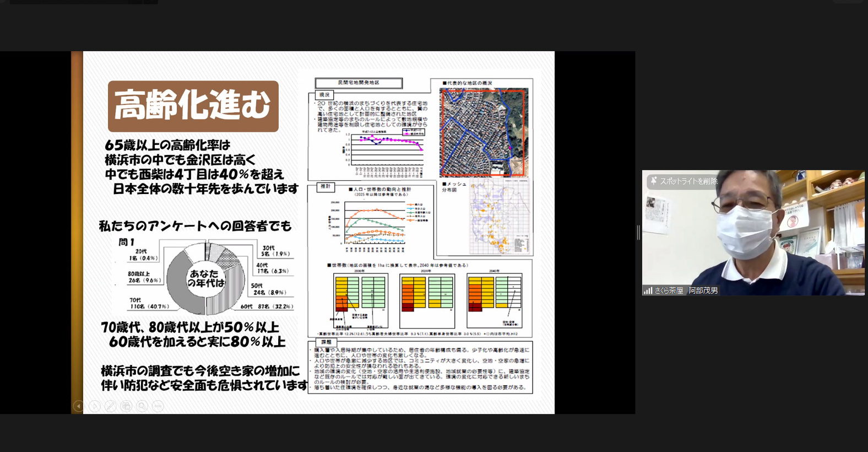The image size is (868, 452).
Task: Click the 阿部茂男 name label
Action: click(703, 290)
